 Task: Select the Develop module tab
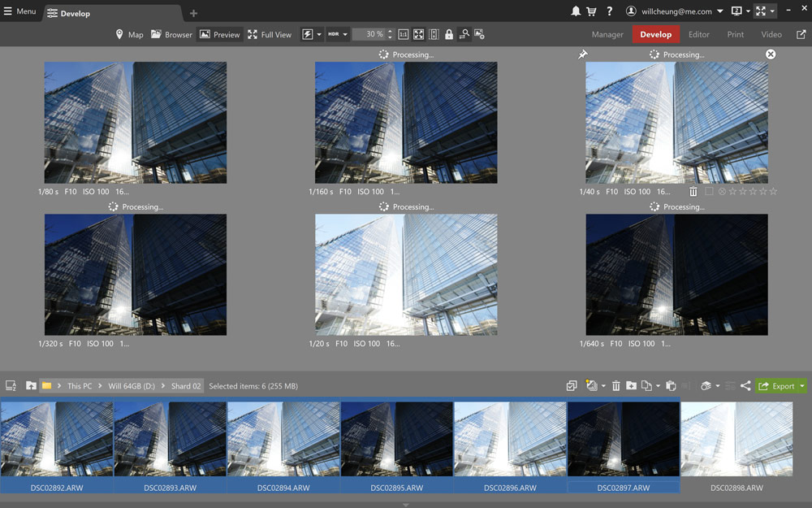pos(655,34)
